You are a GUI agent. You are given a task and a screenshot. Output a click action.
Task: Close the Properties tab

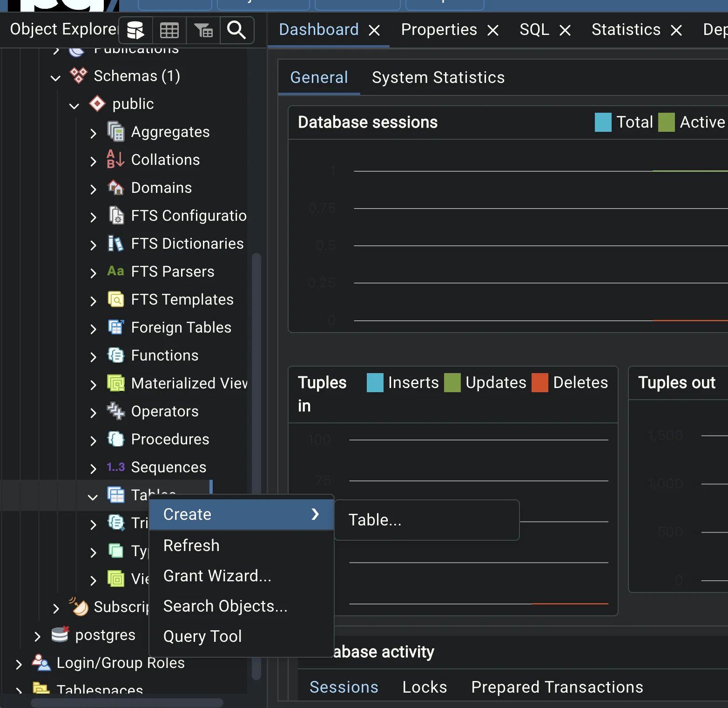493,31
